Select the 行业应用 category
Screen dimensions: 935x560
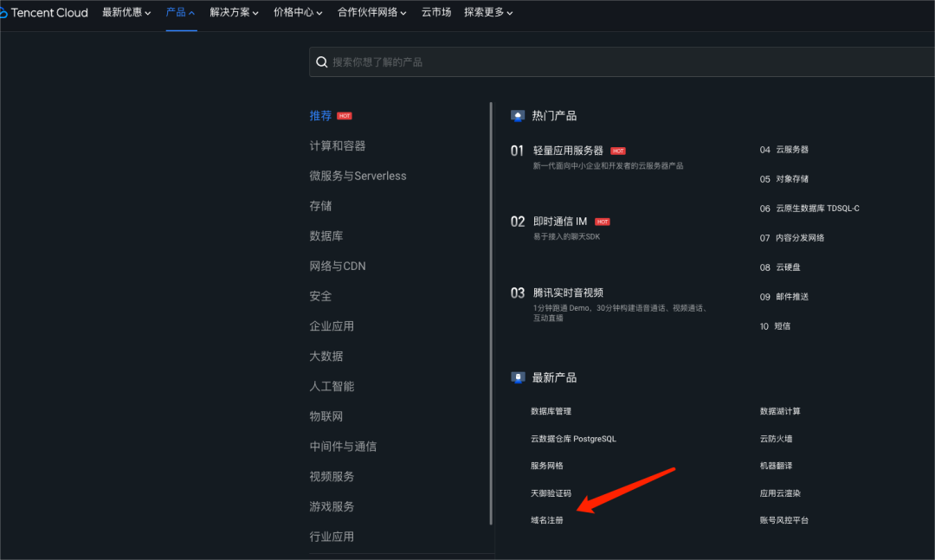point(332,537)
